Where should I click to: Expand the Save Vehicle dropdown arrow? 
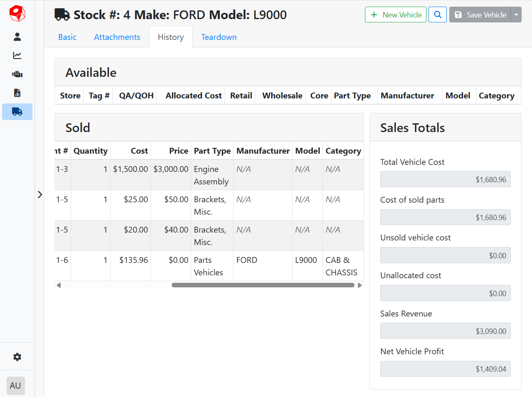(516, 15)
